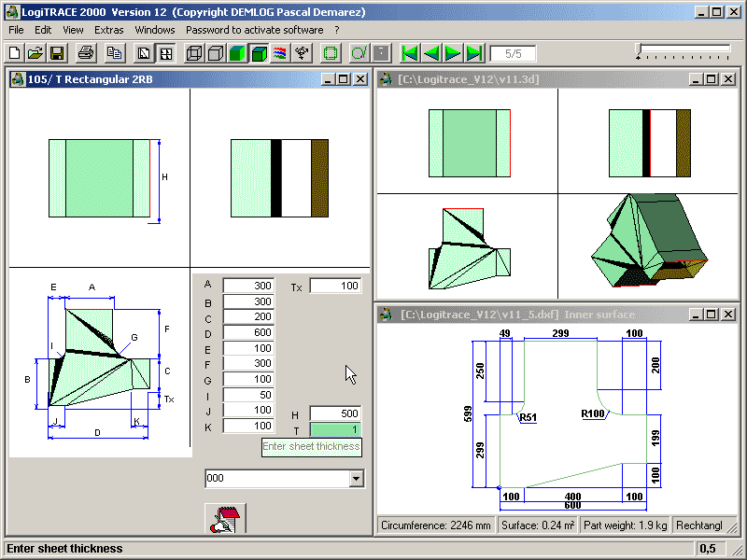Click the Open folder toolbar icon
Screen dimensions: 747x560
coord(35,53)
